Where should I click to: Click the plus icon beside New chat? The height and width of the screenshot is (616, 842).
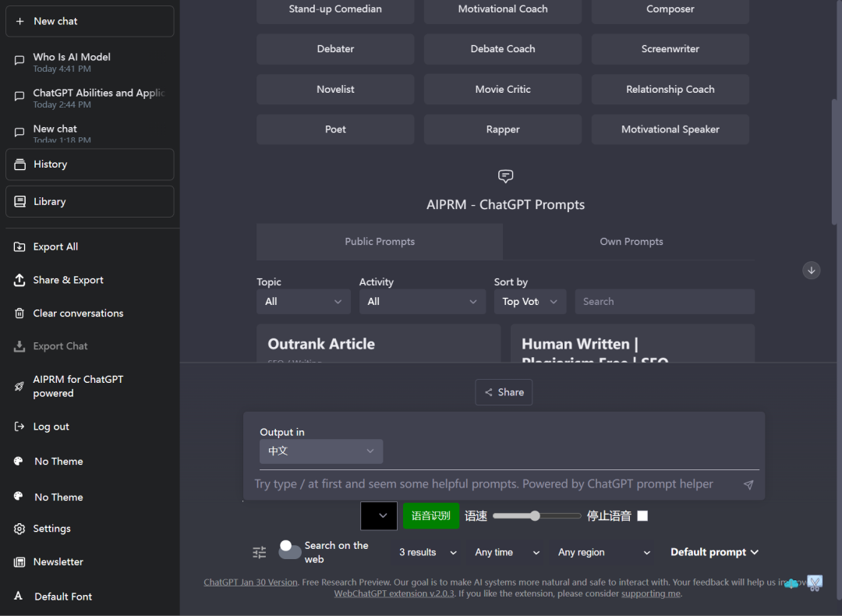point(19,22)
